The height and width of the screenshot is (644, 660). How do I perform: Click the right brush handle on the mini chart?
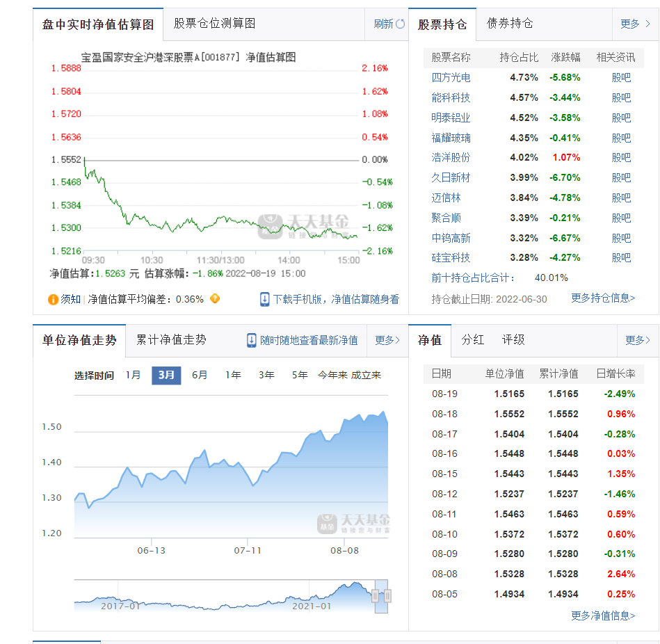(389, 597)
